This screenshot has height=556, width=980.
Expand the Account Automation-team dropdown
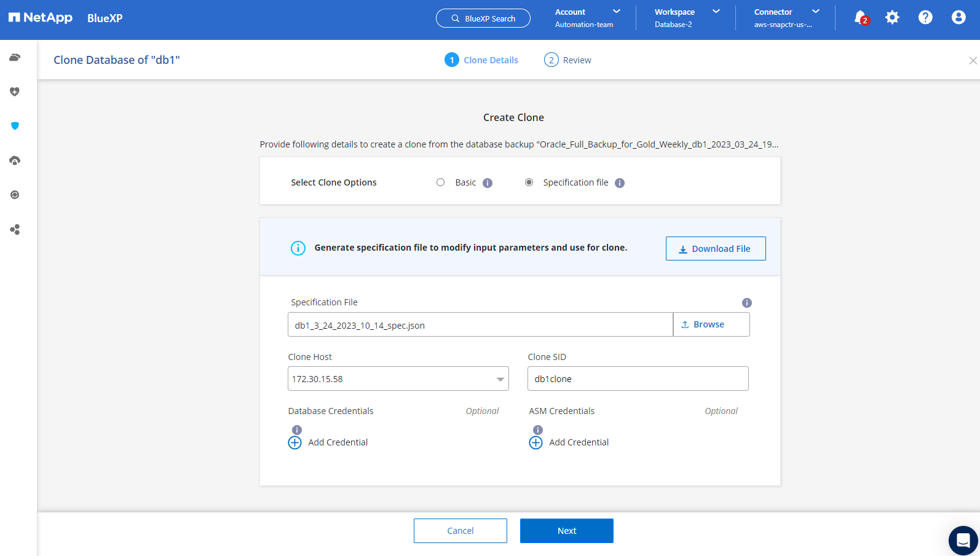588,18
